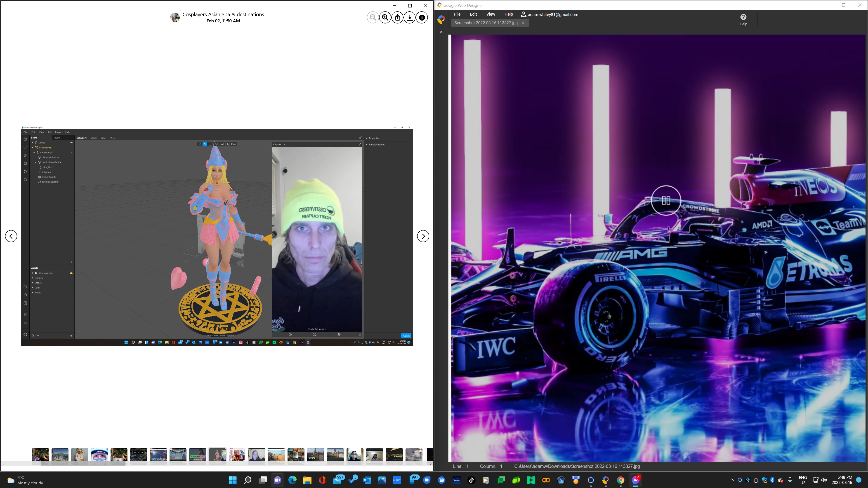The image size is (868, 488).
Task: Click the share icon in the photo viewer
Action: click(x=398, y=18)
